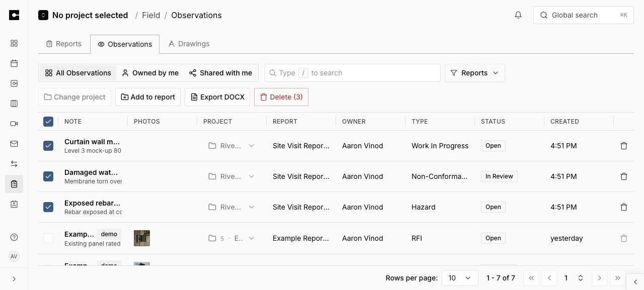The image size is (644, 290).
Task: Sort by the NOTE column header
Action: click(73, 122)
